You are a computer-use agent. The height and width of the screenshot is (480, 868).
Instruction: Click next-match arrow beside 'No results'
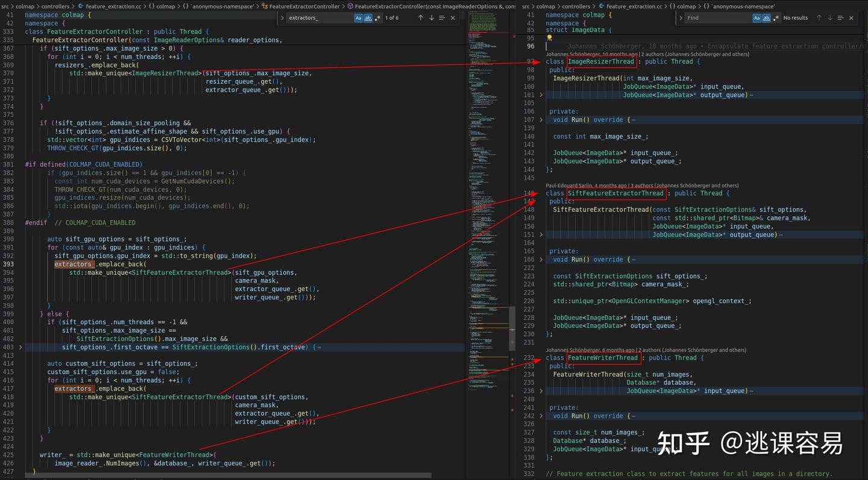click(829, 18)
